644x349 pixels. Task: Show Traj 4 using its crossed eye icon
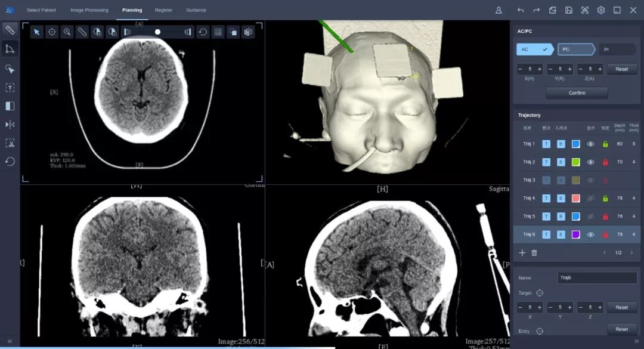pyautogui.click(x=590, y=198)
